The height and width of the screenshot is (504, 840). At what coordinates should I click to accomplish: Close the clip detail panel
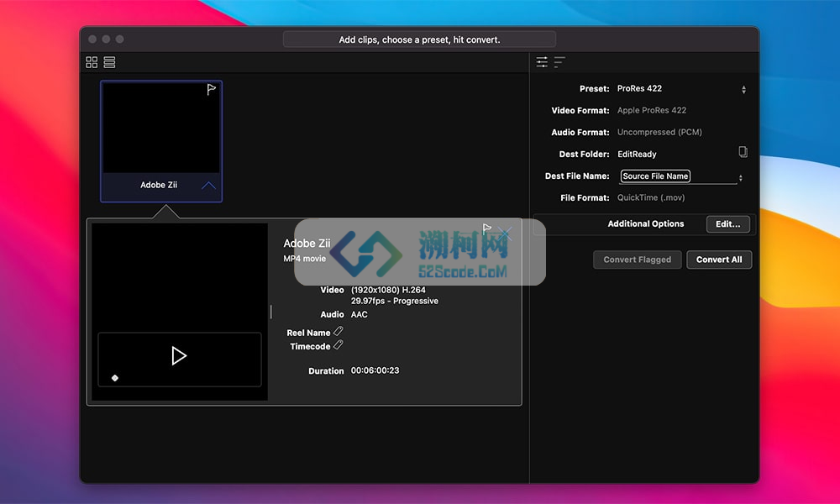pyautogui.click(x=505, y=234)
